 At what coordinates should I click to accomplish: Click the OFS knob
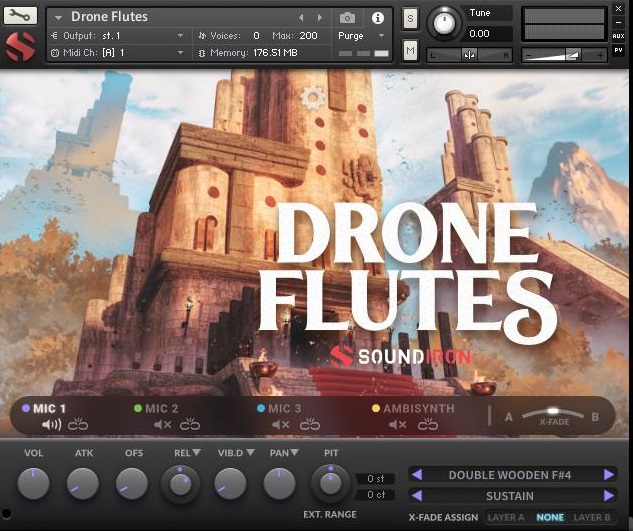click(x=132, y=483)
